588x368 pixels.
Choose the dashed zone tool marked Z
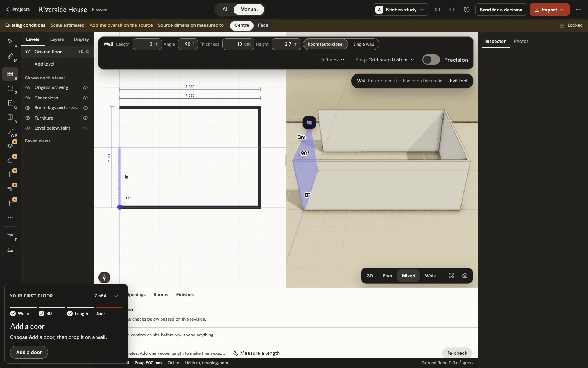point(10,88)
